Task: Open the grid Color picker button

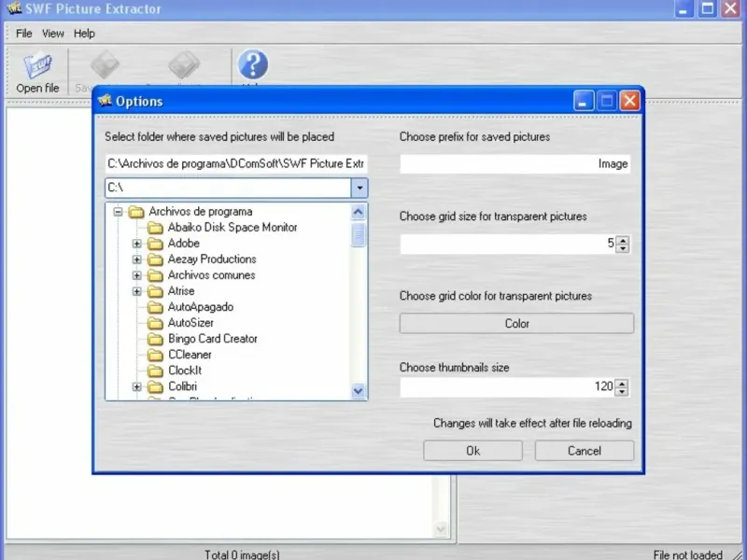Action: 516,323
